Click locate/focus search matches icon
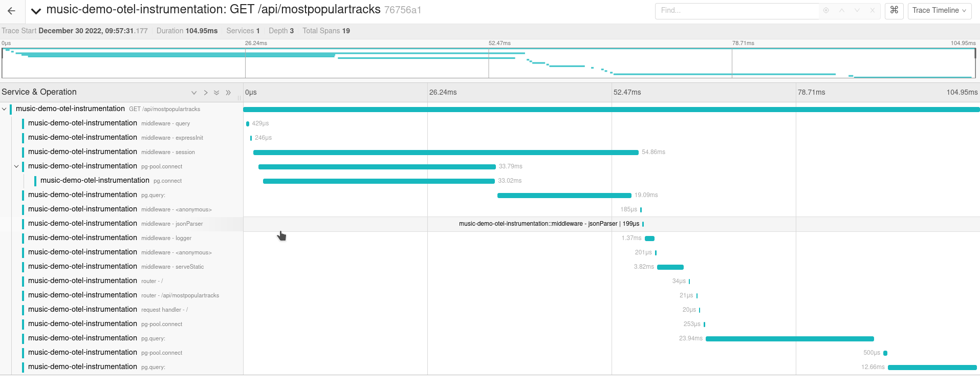 [826, 10]
